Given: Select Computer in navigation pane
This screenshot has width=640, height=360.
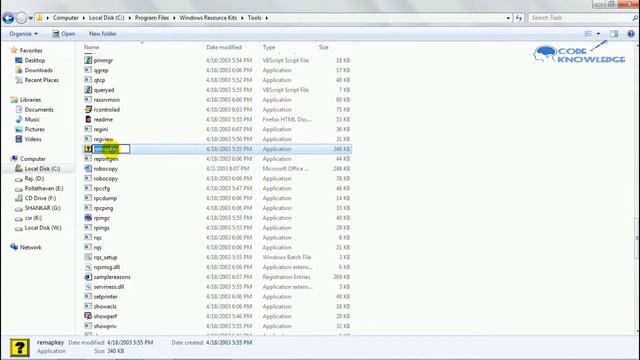Looking at the screenshot, I should [33, 159].
